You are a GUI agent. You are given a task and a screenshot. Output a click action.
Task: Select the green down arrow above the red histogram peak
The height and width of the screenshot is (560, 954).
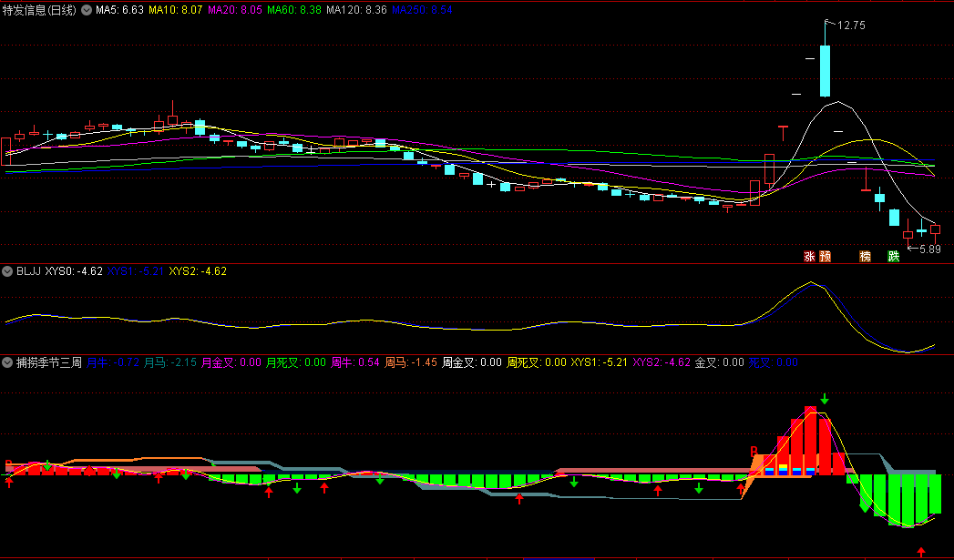[x=825, y=399]
